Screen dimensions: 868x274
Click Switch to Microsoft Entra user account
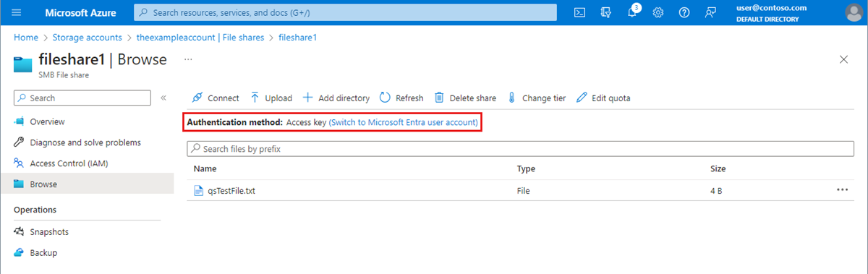click(x=404, y=123)
